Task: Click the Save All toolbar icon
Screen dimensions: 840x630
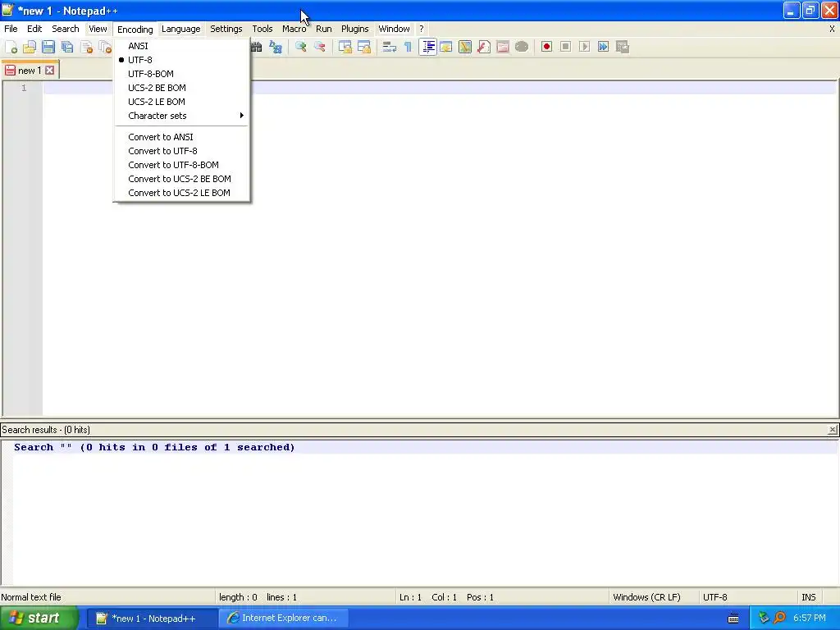Action: coord(67,47)
